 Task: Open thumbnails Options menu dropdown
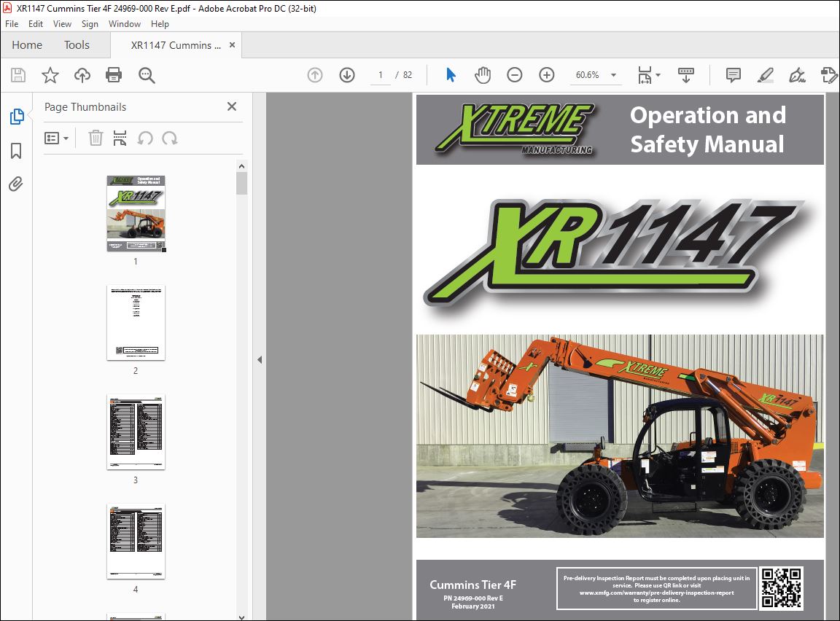pos(56,138)
